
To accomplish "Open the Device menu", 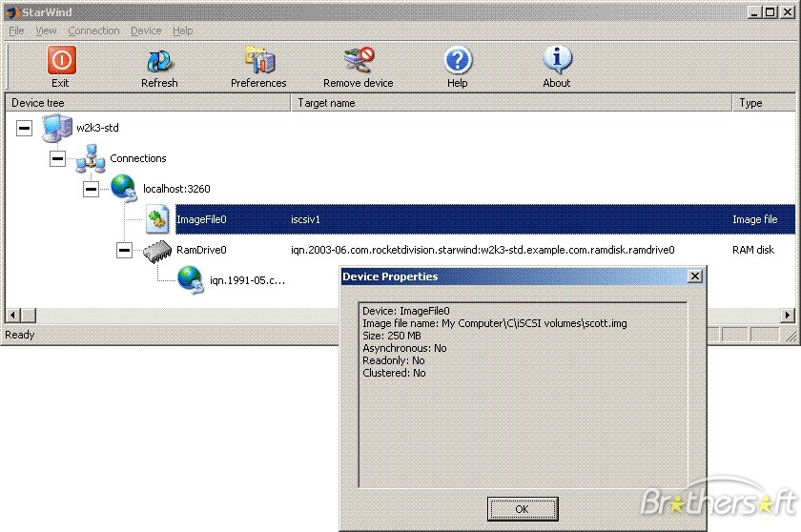I will tap(146, 31).
